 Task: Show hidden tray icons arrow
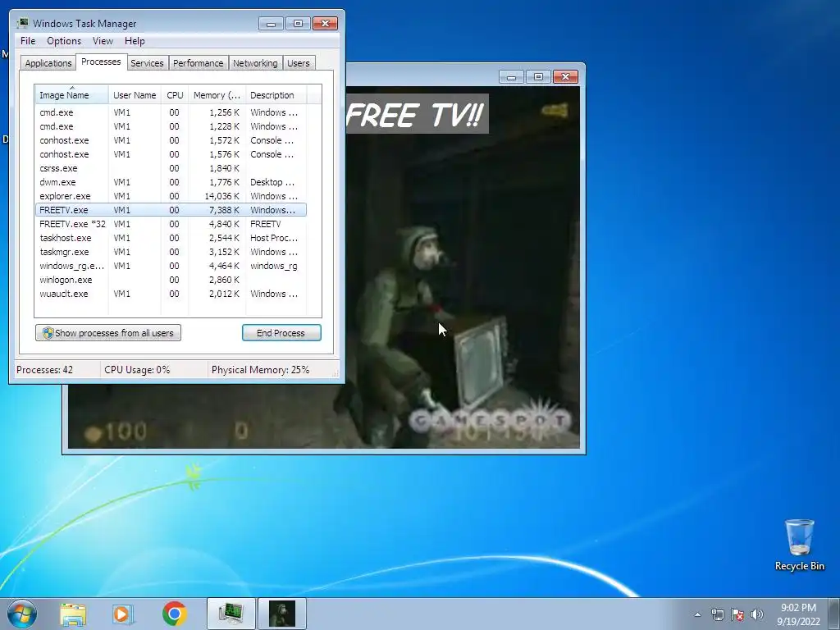pyautogui.click(x=697, y=614)
